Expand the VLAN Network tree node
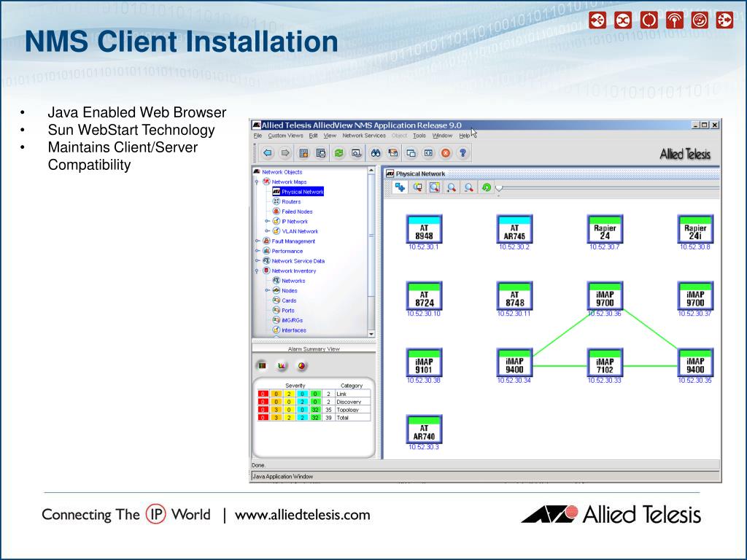Image resolution: width=747 pixels, height=560 pixels. pyautogui.click(x=267, y=231)
